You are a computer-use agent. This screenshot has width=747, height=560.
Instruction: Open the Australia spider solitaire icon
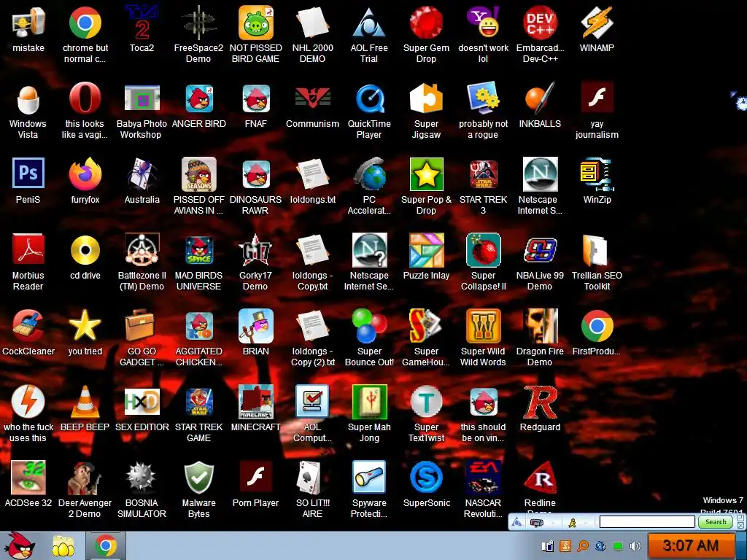pyautogui.click(x=142, y=174)
